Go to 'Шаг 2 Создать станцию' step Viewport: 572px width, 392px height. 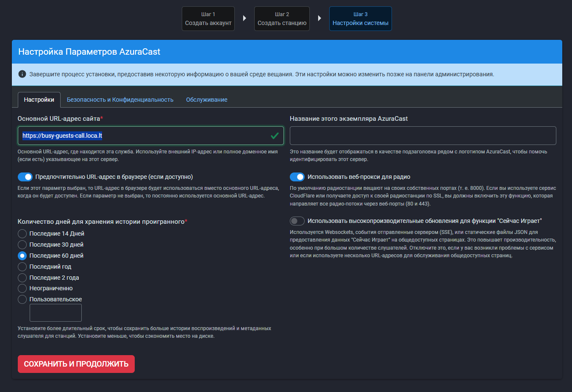(282, 19)
